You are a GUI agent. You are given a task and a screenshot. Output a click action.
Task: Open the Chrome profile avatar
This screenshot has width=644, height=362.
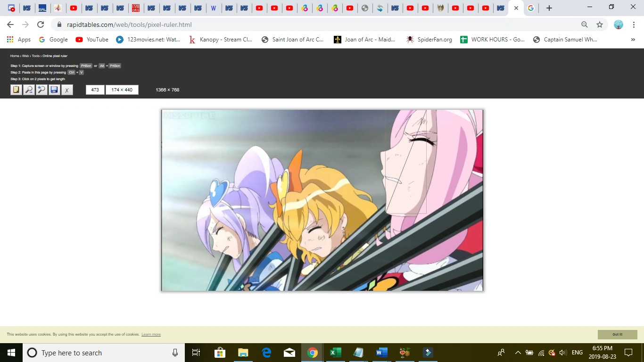click(619, 25)
